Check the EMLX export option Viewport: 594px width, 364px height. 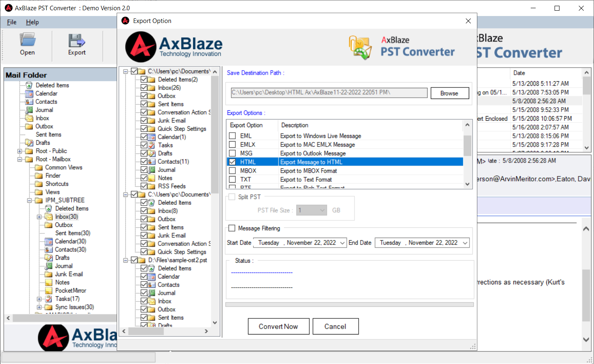[233, 144]
